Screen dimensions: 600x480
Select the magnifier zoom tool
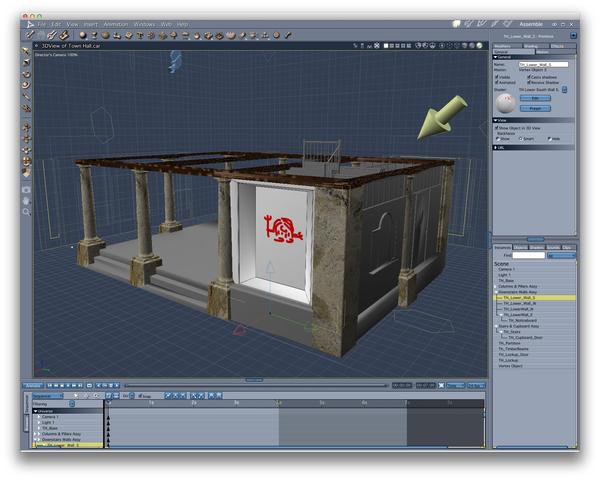[26, 212]
